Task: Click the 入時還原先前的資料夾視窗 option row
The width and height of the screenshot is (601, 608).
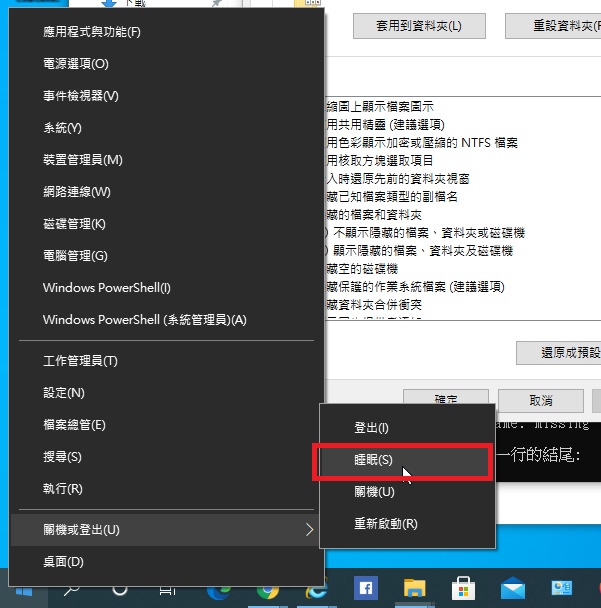Action: 398,179
